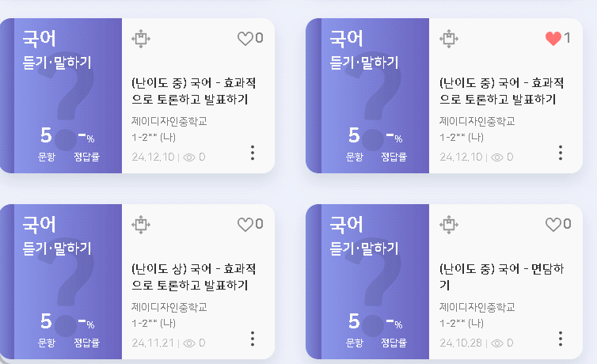Like the 24.12.10 card with 0 likes

coord(245,39)
